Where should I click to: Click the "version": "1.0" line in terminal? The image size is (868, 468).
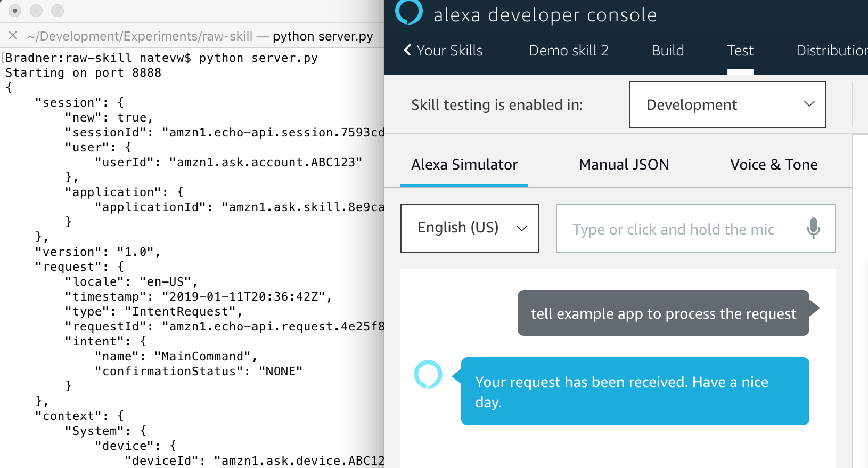click(x=98, y=252)
